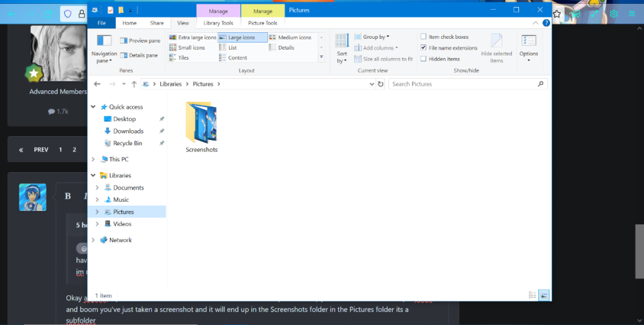
Task: Toggle the Preview pane
Action: pyautogui.click(x=140, y=41)
